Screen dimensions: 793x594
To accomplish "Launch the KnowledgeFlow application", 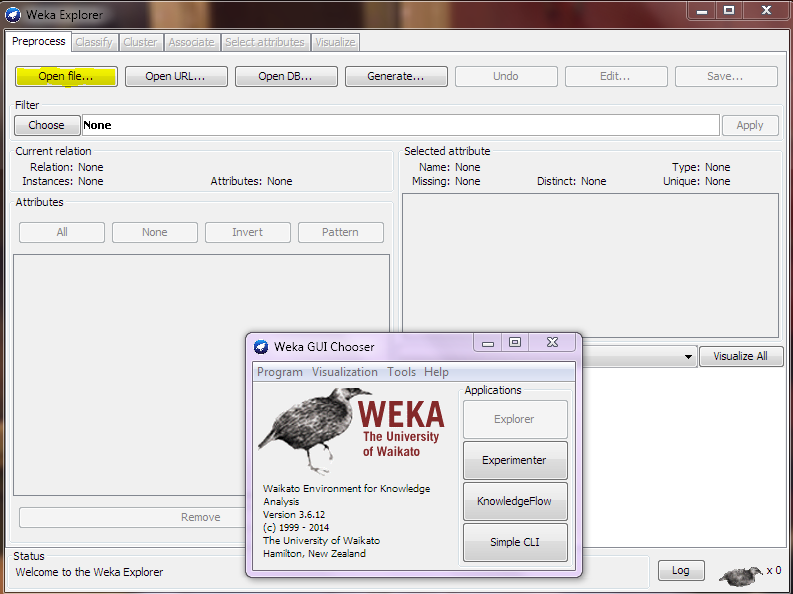I will pyautogui.click(x=515, y=501).
